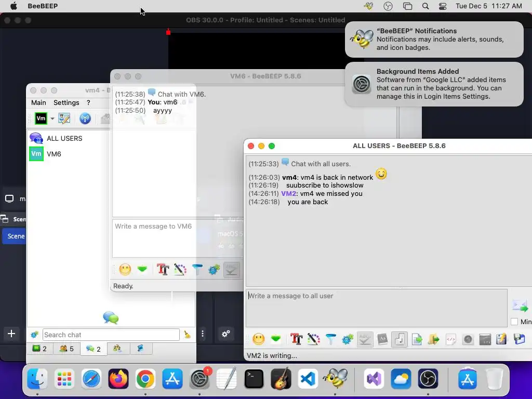The image size is (532, 399).
Task: Switch to the groups tab in vm4 window
Action: [x=117, y=348]
